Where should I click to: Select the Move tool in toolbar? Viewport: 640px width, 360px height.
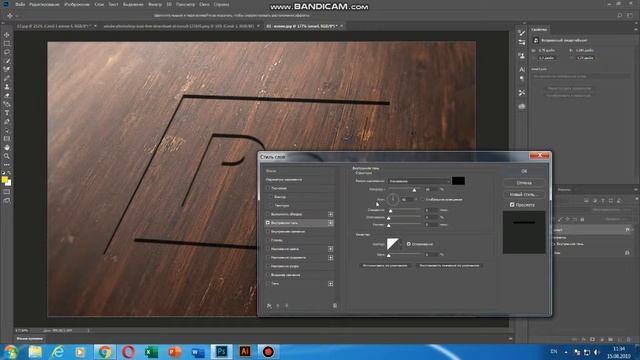(x=7, y=35)
